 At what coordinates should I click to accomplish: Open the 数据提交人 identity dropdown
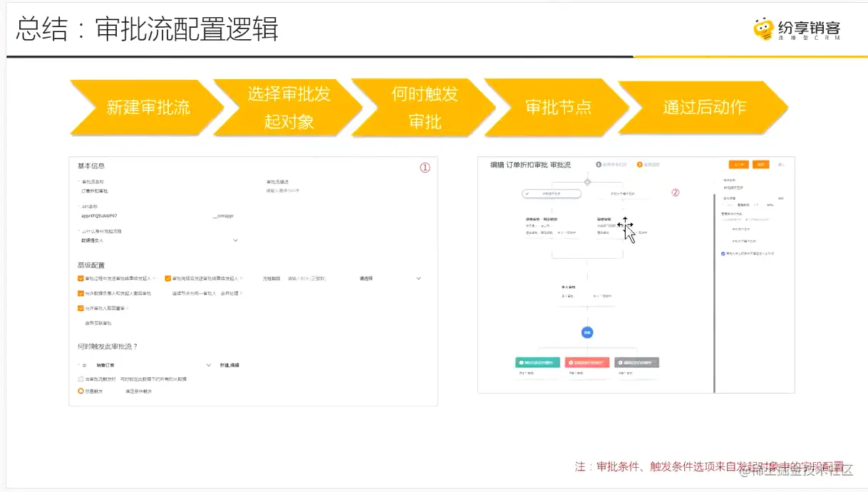[x=159, y=240]
